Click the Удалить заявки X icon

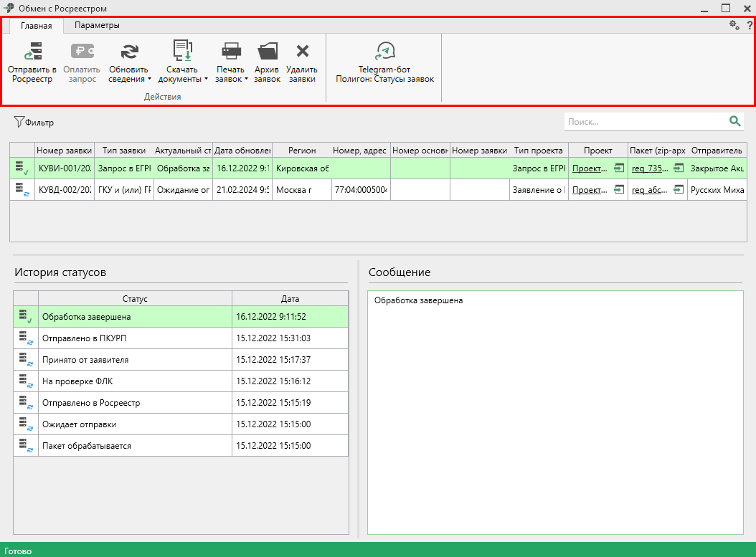(x=302, y=52)
